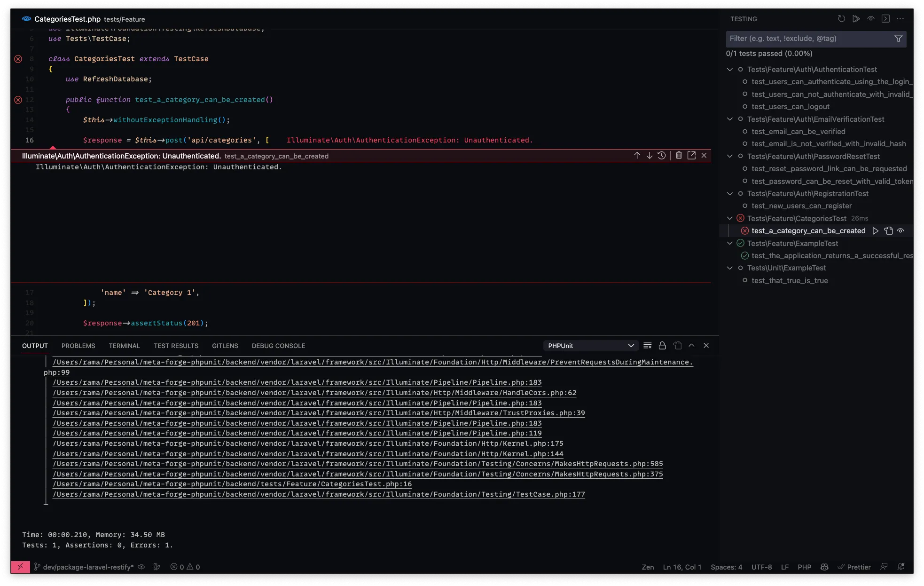The image size is (924, 586).
Task: Open the test filter funnel options
Action: pyautogui.click(x=898, y=39)
